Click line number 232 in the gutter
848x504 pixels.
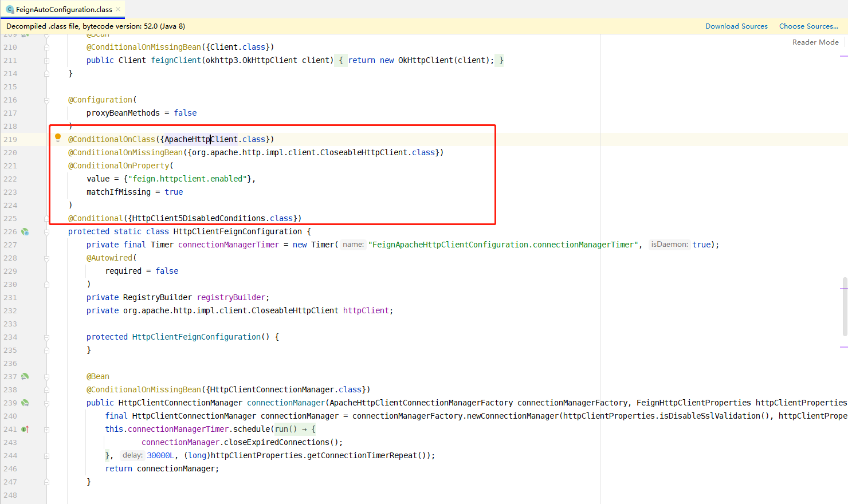coord(10,311)
